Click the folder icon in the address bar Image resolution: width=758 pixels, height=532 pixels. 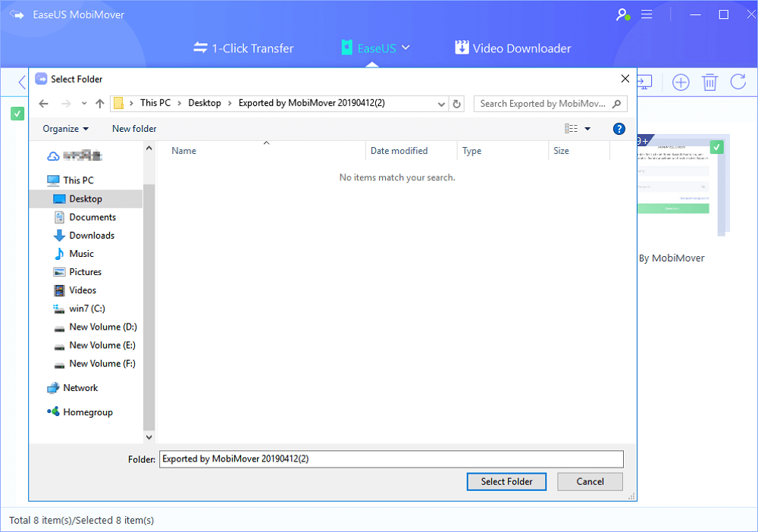pyautogui.click(x=118, y=103)
